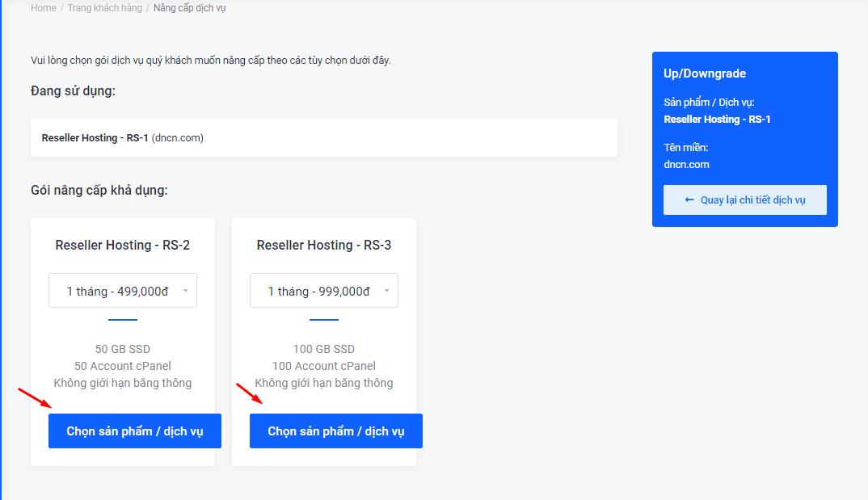868x500 pixels.
Task: Click the blue divider line under the RS-2 dropdown
Action: click(x=122, y=320)
